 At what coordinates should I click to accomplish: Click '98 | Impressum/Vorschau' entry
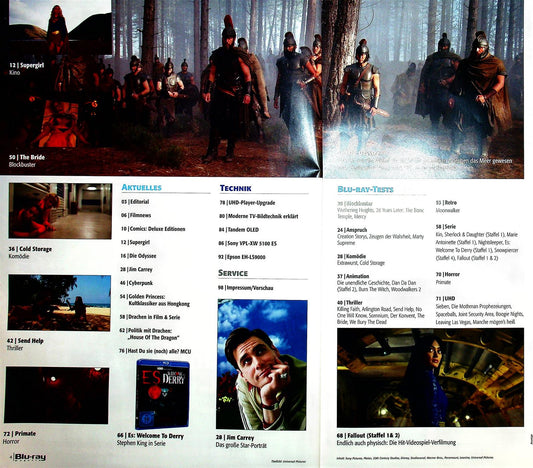[245, 288]
